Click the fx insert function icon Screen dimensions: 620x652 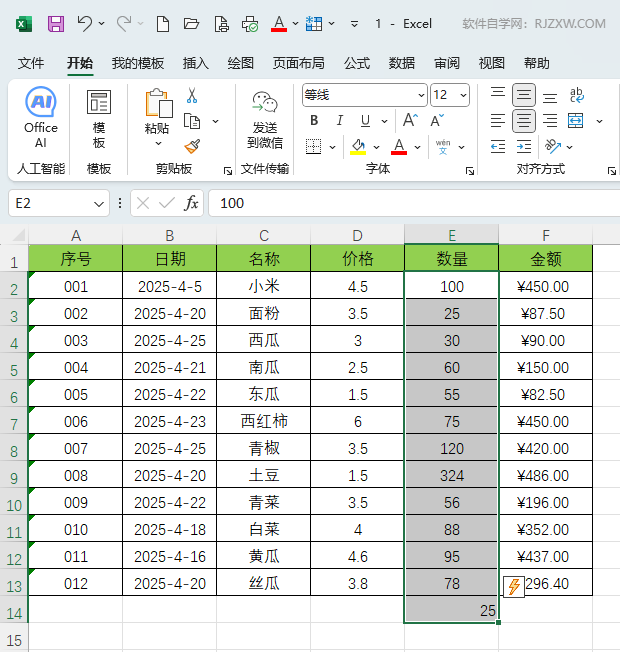click(x=191, y=203)
